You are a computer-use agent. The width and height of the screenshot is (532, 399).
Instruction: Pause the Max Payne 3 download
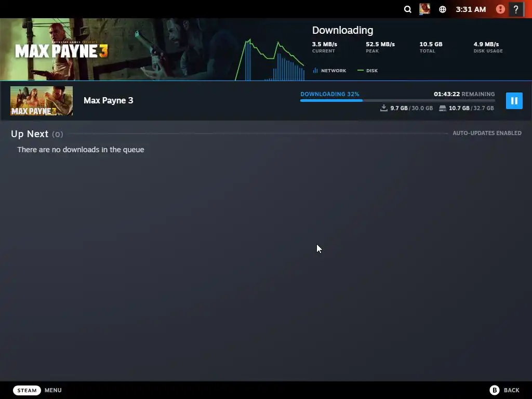point(514,101)
